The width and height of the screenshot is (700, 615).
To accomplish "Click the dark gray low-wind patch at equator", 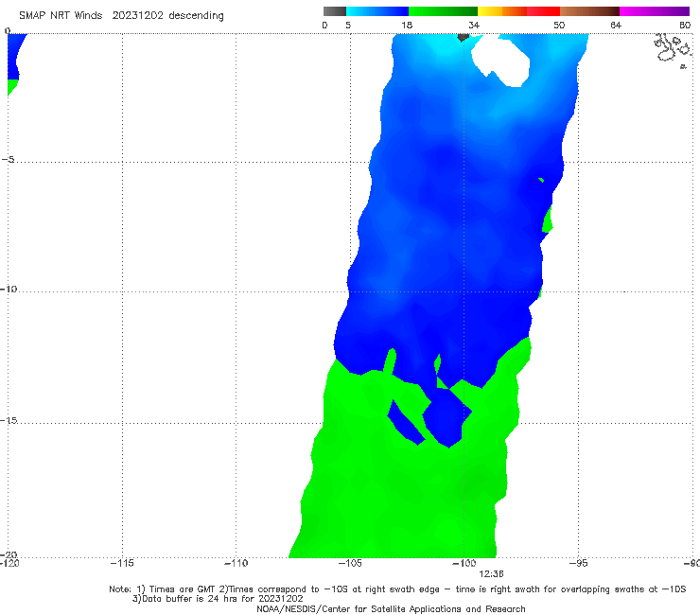I will click(463, 37).
